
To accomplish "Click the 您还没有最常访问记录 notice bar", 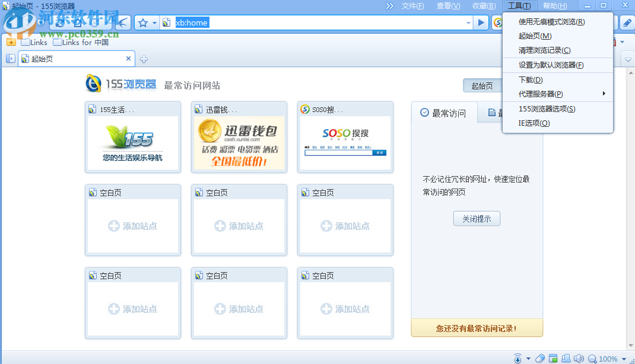I will point(477,328).
